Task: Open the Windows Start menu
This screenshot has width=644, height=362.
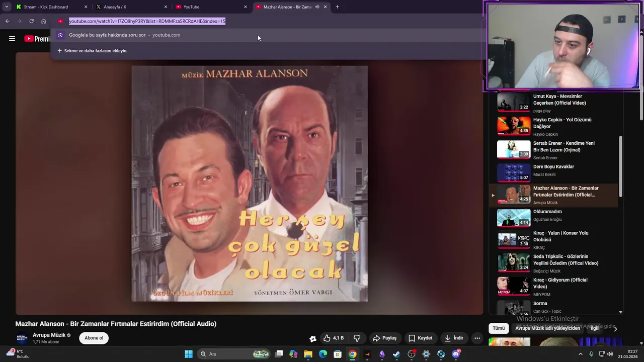Action: click(x=189, y=354)
